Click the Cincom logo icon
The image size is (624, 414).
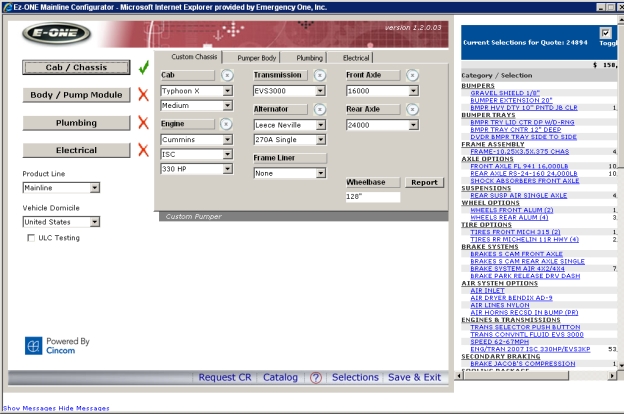pyautogui.click(x=33, y=346)
